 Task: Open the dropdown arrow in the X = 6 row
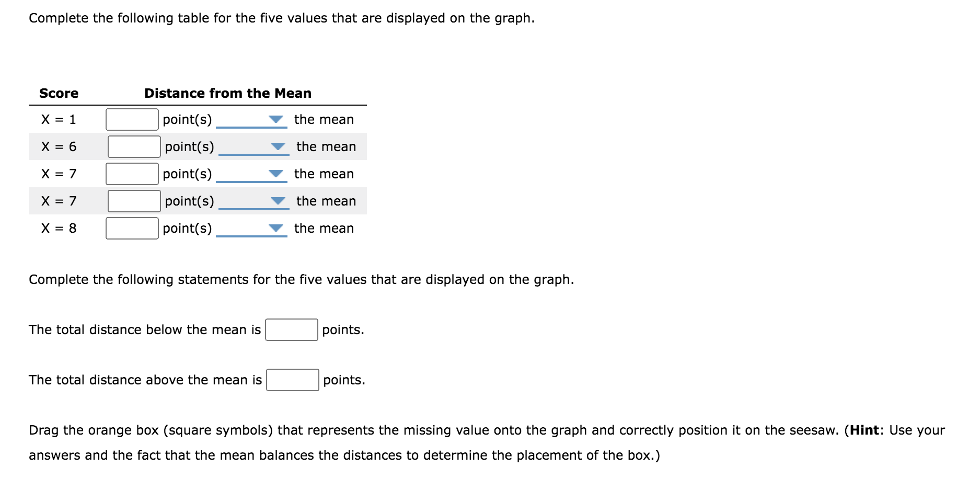(x=279, y=147)
